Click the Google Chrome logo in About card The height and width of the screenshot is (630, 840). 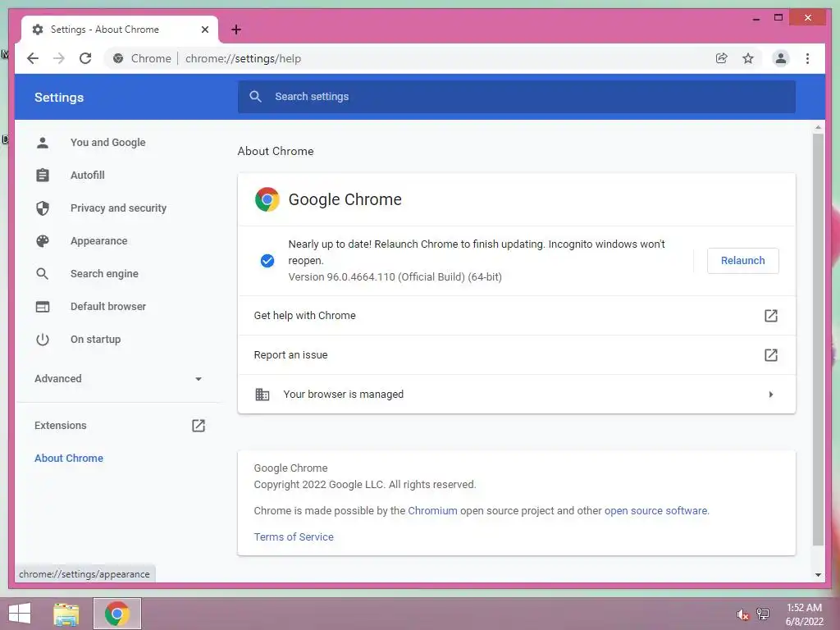tap(267, 199)
